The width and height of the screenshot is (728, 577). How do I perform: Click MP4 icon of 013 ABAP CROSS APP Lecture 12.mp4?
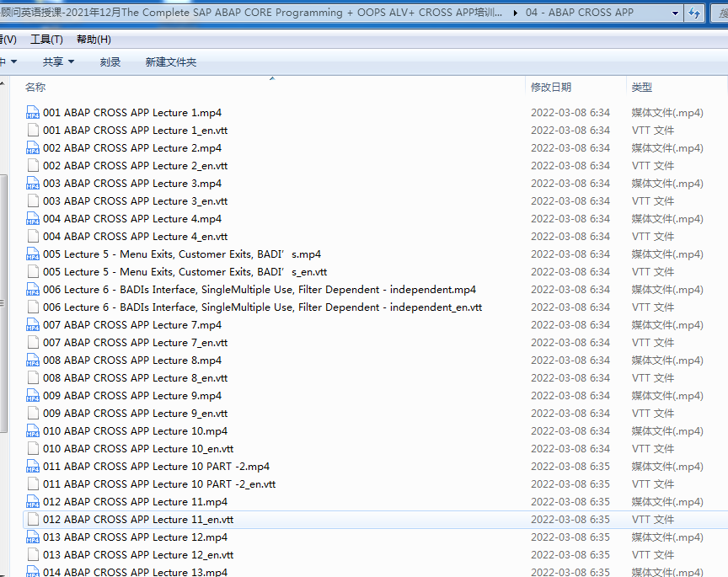[33, 537]
